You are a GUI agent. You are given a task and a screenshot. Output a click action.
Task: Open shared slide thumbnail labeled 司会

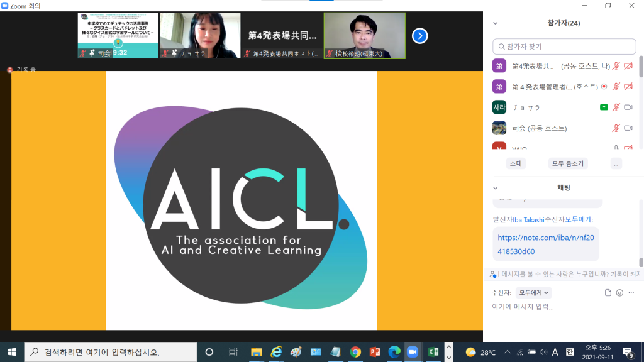[x=118, y=36]
